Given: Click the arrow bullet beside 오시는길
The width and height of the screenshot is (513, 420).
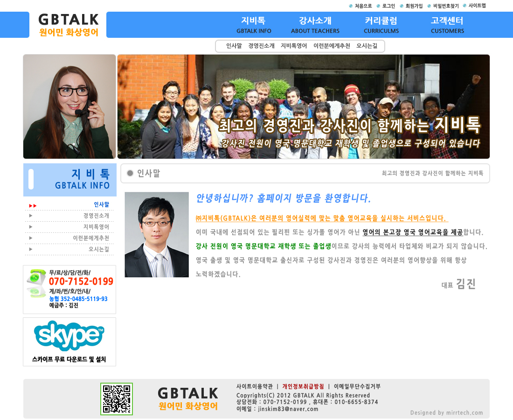Looking at the screenshot, I should pyautogui.click(x=31, y=249).
